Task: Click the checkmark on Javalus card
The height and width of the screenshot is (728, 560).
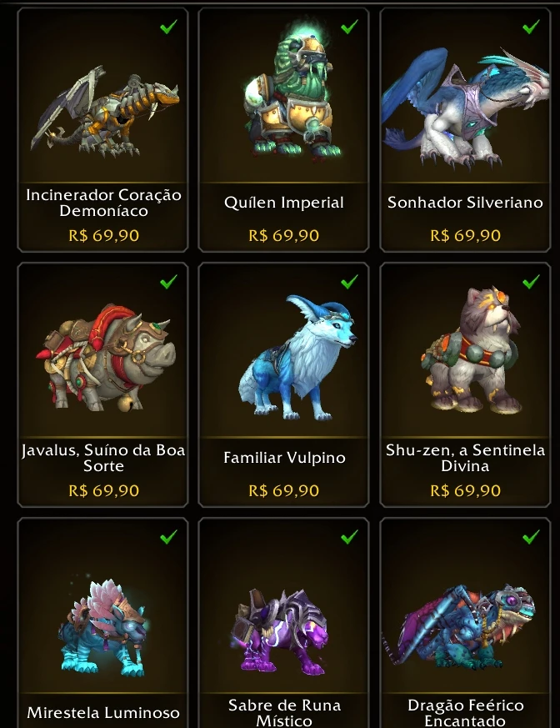Action: click(x=168, y=282)
